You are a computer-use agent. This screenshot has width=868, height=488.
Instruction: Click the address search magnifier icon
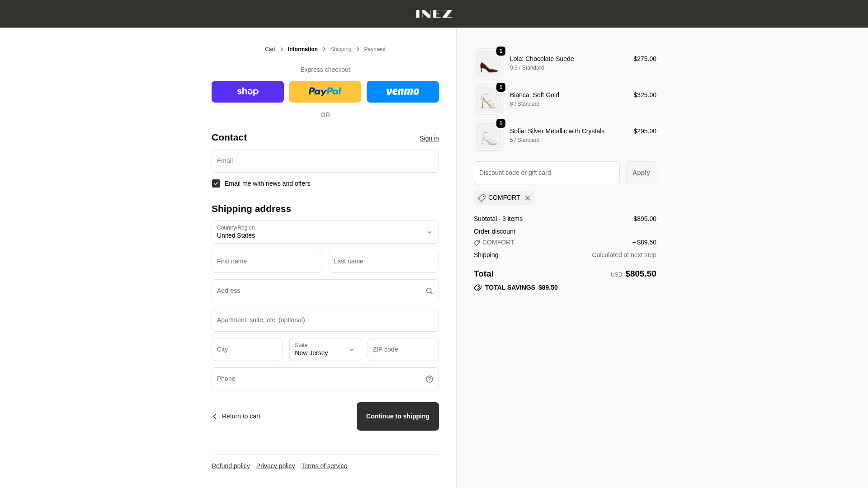[x=429, y=291]
